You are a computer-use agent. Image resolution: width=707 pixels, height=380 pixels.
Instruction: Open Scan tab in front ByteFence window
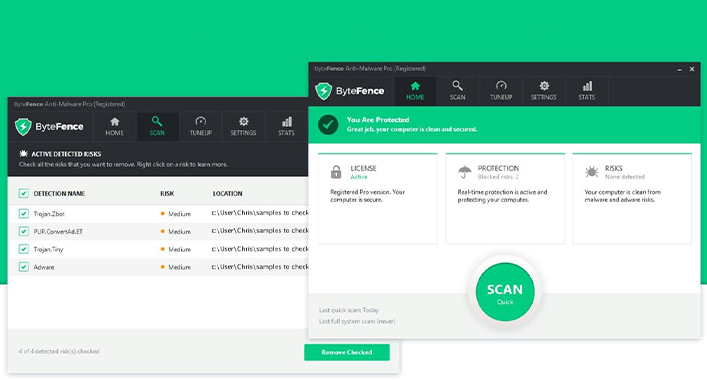457,91
